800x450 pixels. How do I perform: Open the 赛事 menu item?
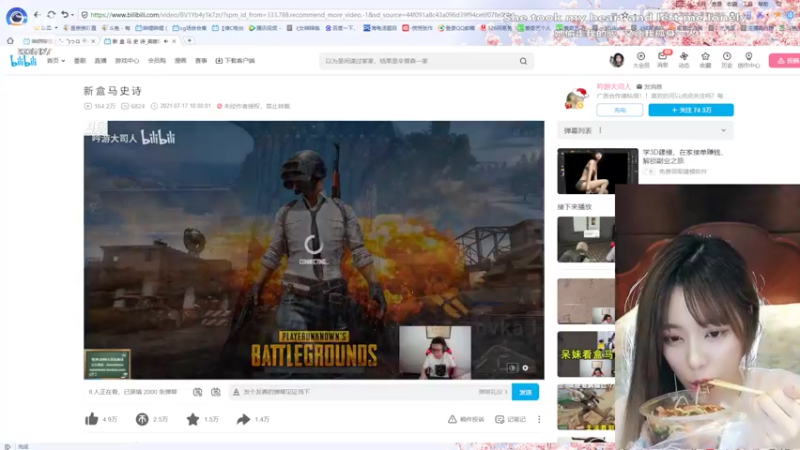[201, 61]
